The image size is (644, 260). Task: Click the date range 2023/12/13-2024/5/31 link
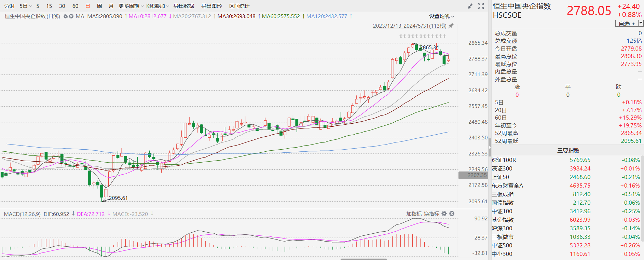click(410, 26)
